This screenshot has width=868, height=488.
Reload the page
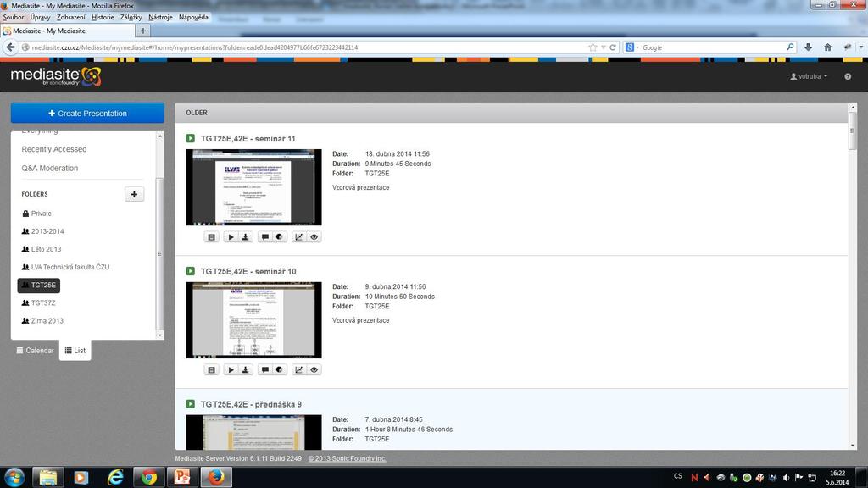(613, 47)
